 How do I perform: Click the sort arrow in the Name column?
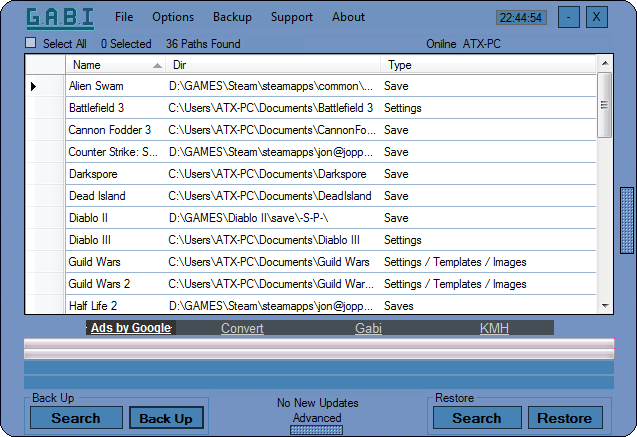(157, 66)
